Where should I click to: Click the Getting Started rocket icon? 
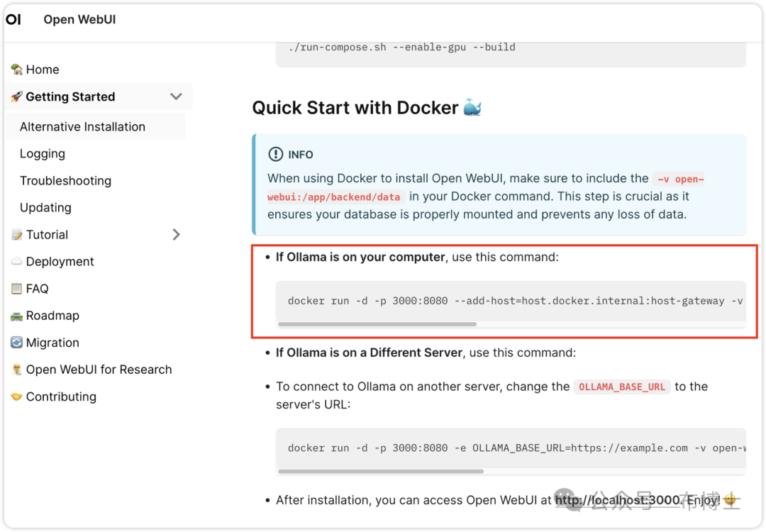click(16, 97)
